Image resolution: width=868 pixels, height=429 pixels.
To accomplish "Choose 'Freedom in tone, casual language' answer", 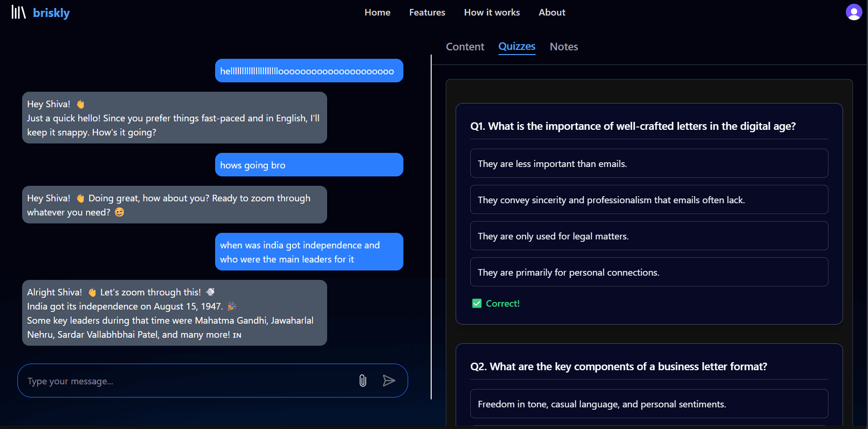I will pos(649,404).
